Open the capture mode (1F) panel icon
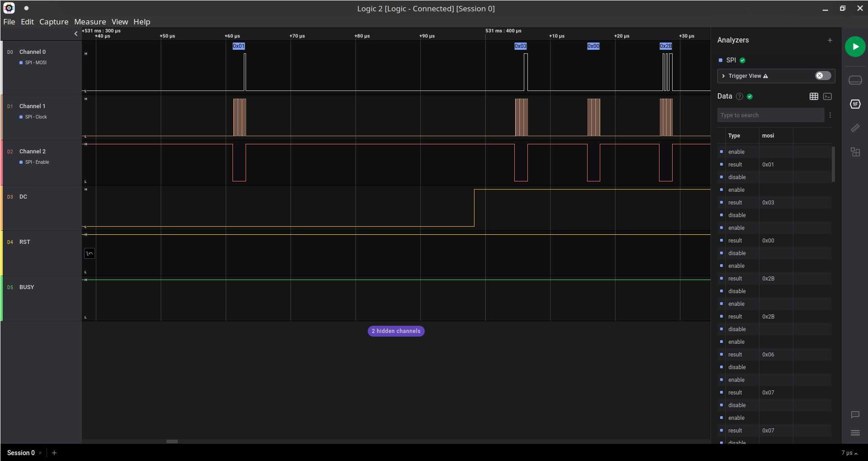Viewport: 868px width, 461px height. coord(855,104)
